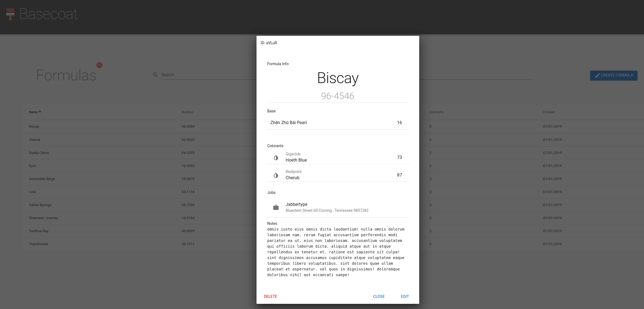Image resolution: width=644 pixels, height=309 pixels.
Task: Click the colorant dropper icon for Cherub
Action: coord(276,175)
